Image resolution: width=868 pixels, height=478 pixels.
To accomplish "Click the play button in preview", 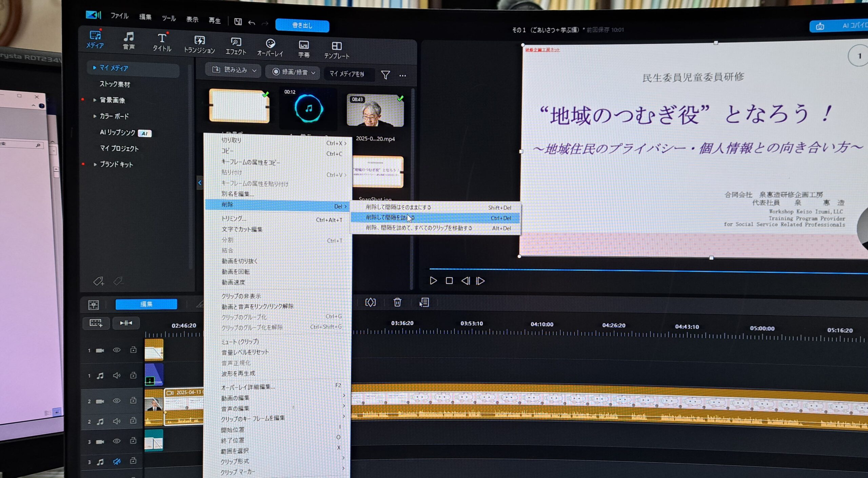I will pos(433,281).
